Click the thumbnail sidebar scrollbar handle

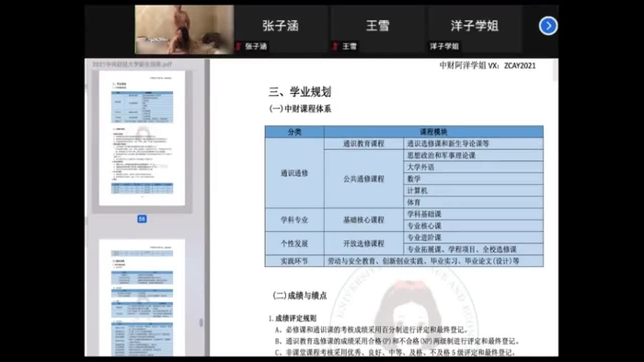click(x=201, y=323)
